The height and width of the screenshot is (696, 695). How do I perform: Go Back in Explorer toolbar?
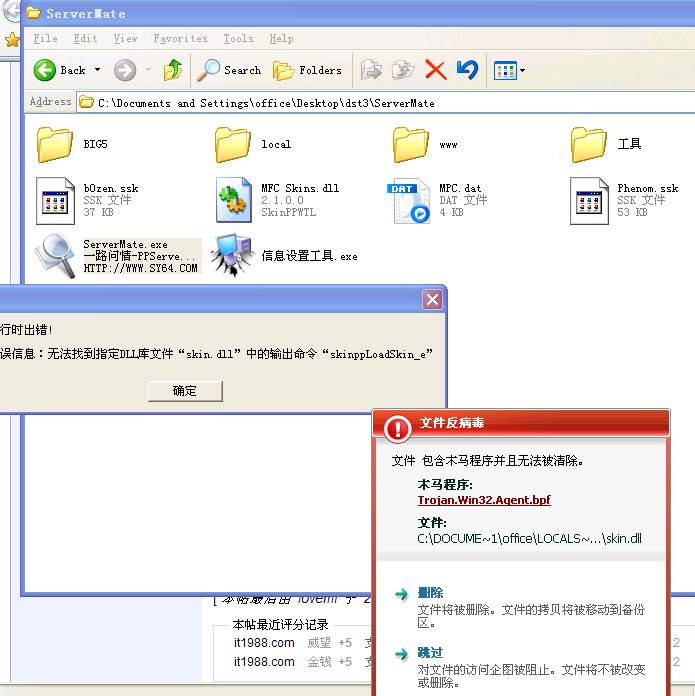60,70
